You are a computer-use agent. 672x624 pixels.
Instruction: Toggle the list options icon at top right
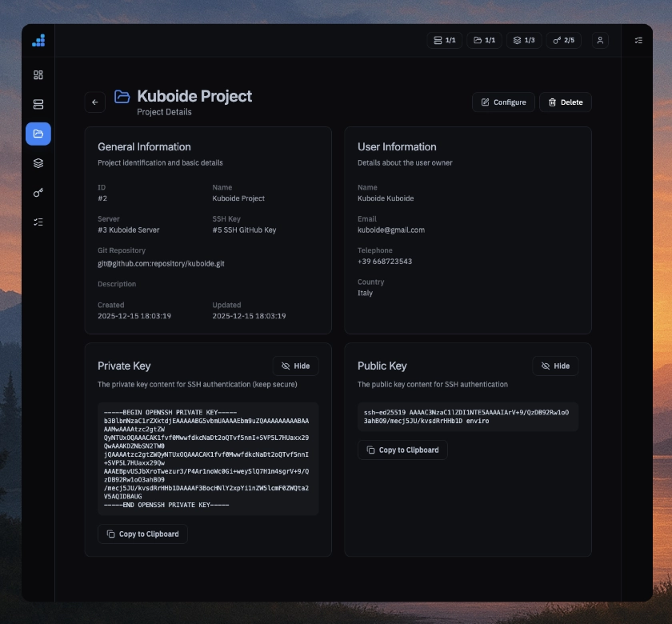[x=638, y=40]
